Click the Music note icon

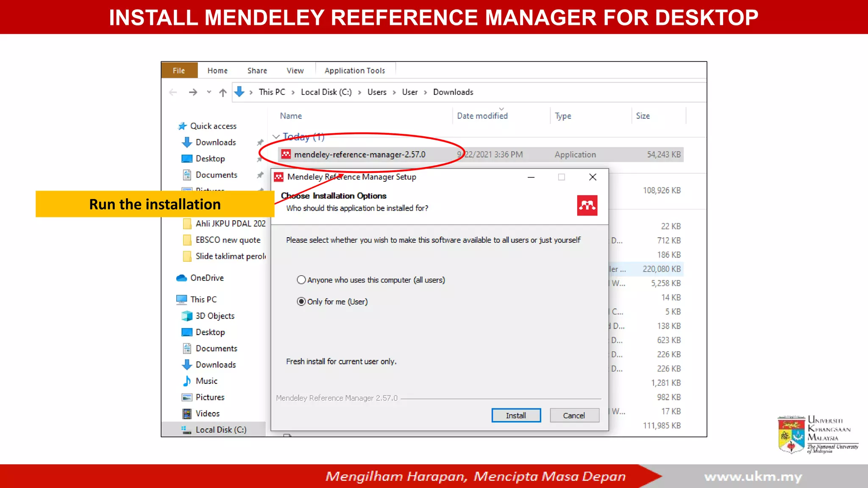tap(186, 381)
